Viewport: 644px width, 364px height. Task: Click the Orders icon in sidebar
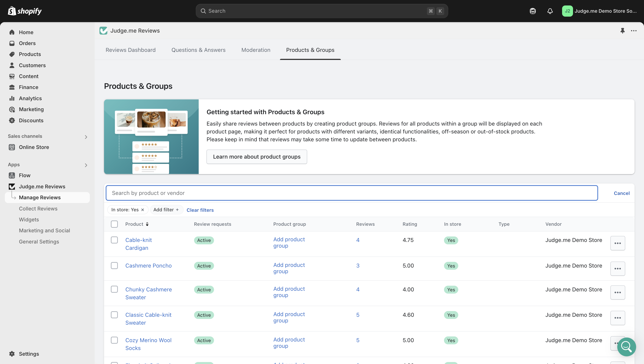coord(12,43)
